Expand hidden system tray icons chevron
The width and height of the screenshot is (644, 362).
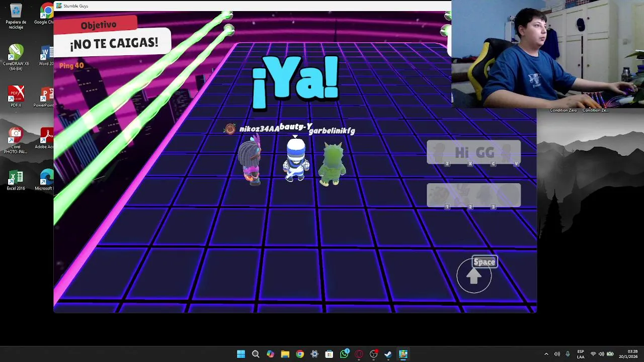pyautogui.click(x=546, y=354)
